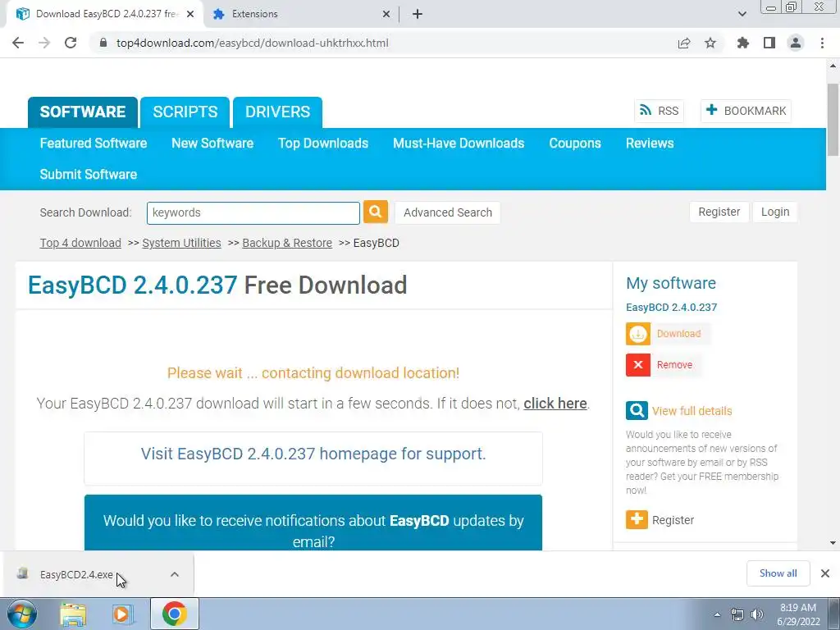Open EasyBCD2.4.exe in the download bar

pos(76,574)
